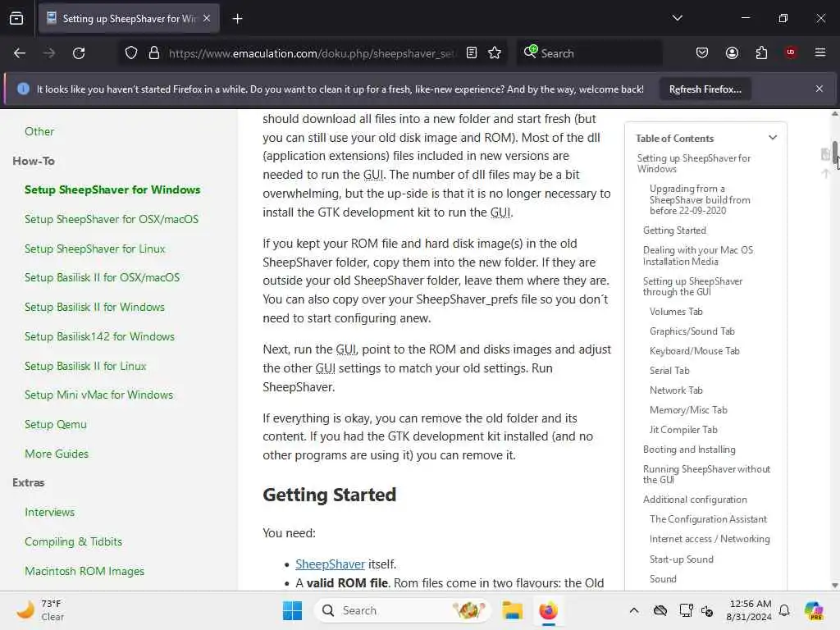Focus the Firefox Search box
Viewport: 840px width, 630px height.
point(589,53)
